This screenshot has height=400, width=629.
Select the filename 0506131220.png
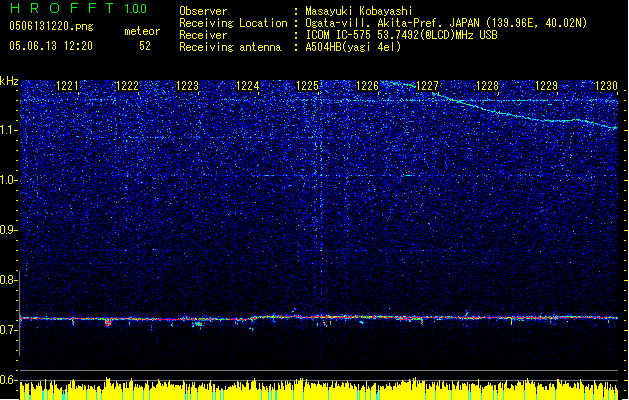click(51, 27)
